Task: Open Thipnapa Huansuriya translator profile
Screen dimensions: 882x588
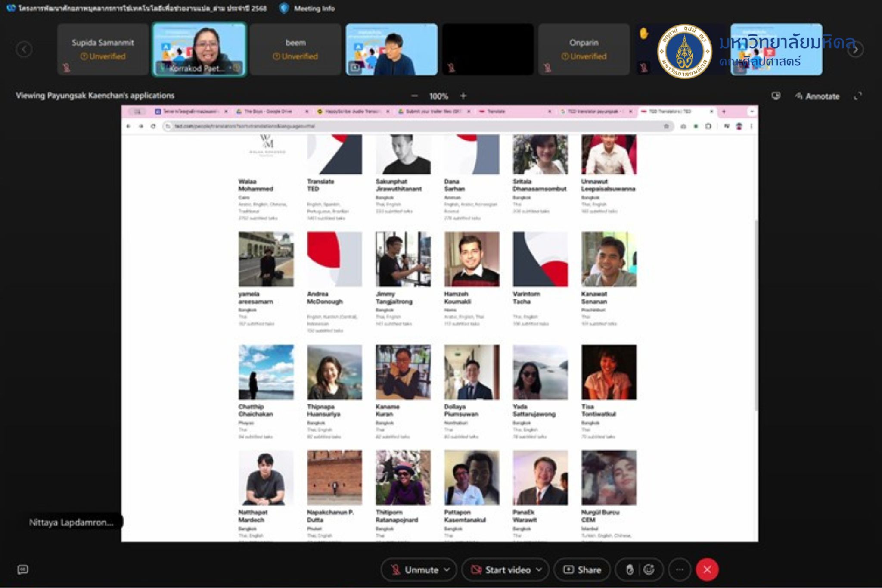Action: [x=323, y=410]
